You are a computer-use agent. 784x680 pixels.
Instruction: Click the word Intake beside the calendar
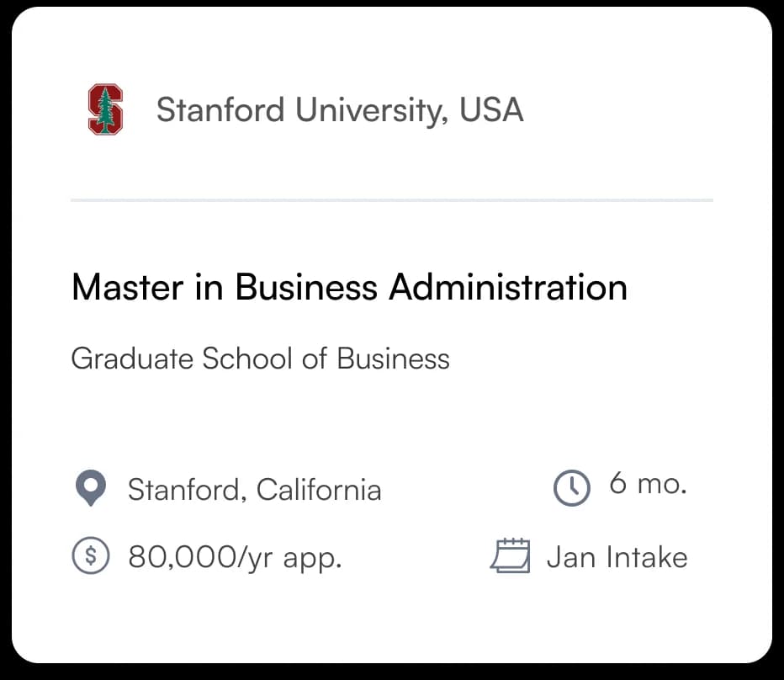click(x=647, y=557)
